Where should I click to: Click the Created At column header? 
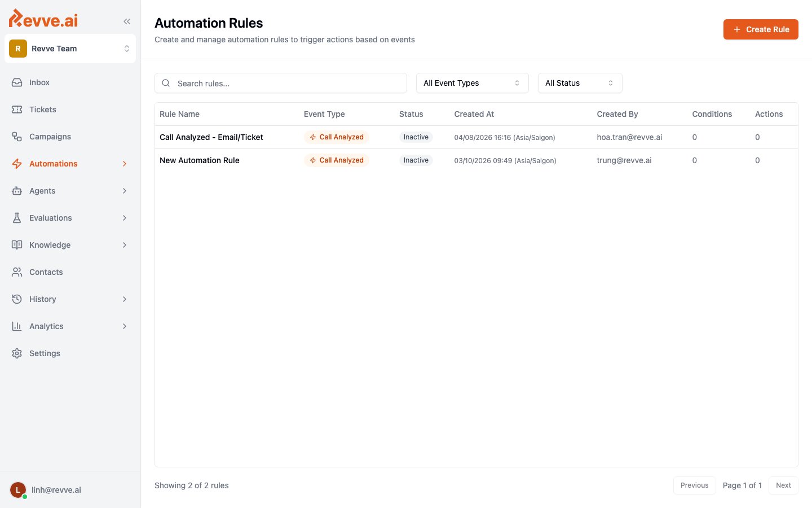coord(474,114)
